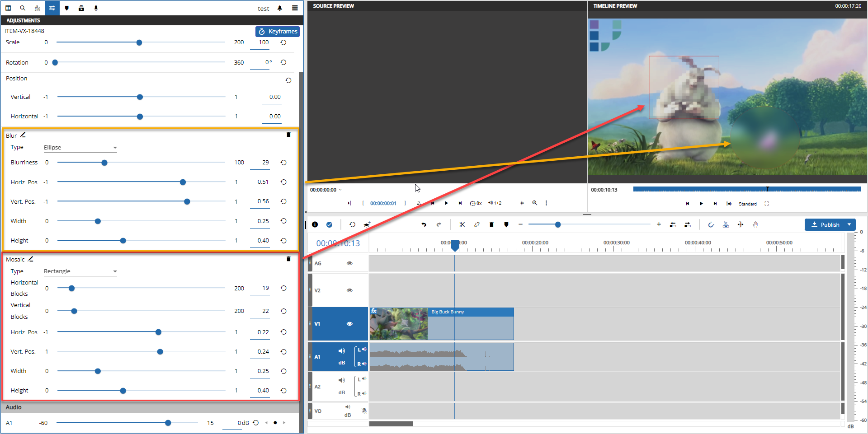
Task: Reset the Scale value with its reset icon
Action: tap(283, 42)
